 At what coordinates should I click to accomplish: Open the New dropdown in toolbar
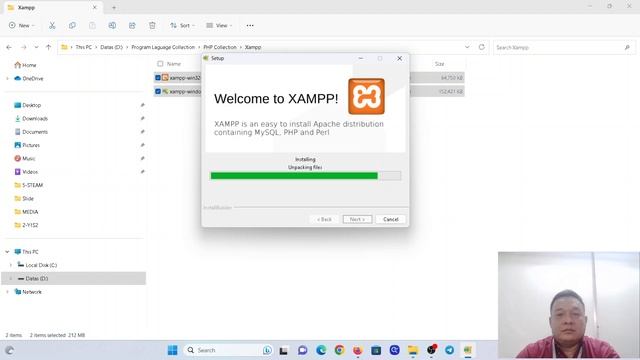pos(22,25)
